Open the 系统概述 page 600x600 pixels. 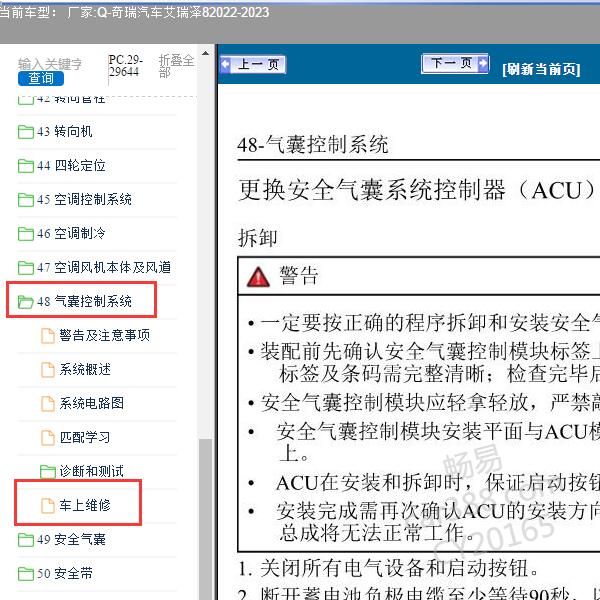click(x=85, y=370)
